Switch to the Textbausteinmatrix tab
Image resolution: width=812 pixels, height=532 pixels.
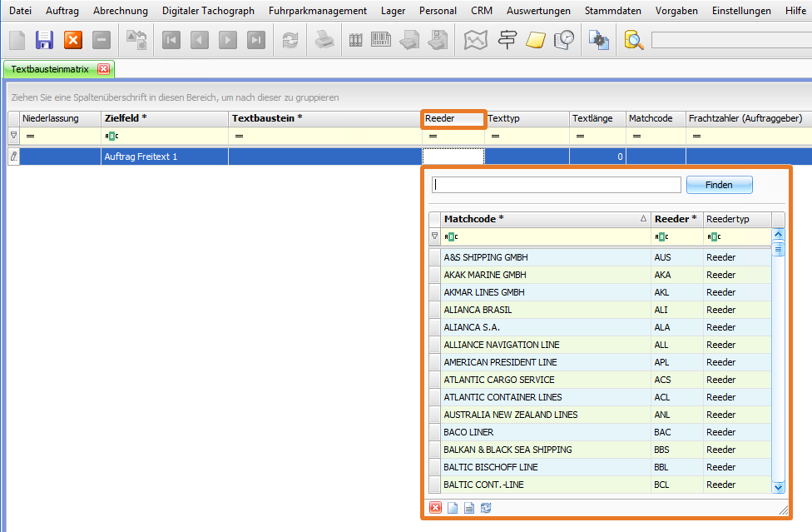click(x=50, y=69)
